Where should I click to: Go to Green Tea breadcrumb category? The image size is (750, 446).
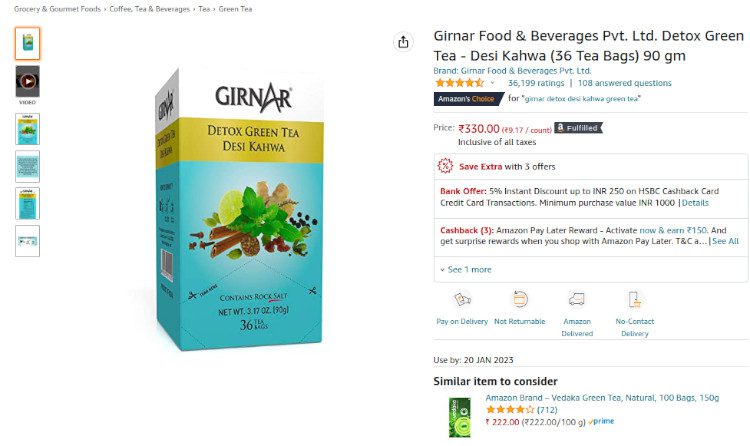235,9
